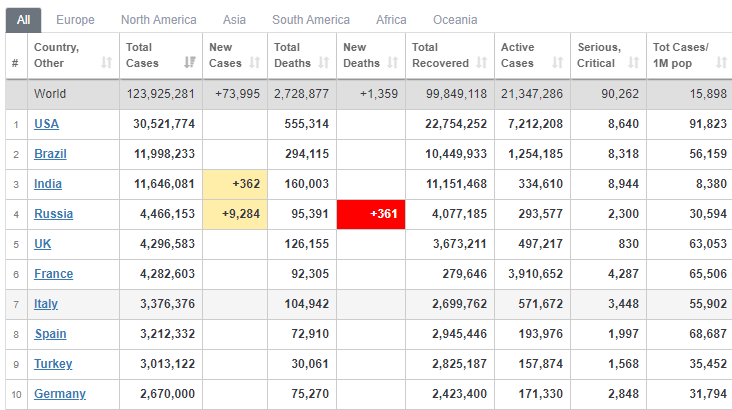This screenshot has height=410, width=732.
Task: Sort by Country, Other column arrows
Action: coord(106,63)
